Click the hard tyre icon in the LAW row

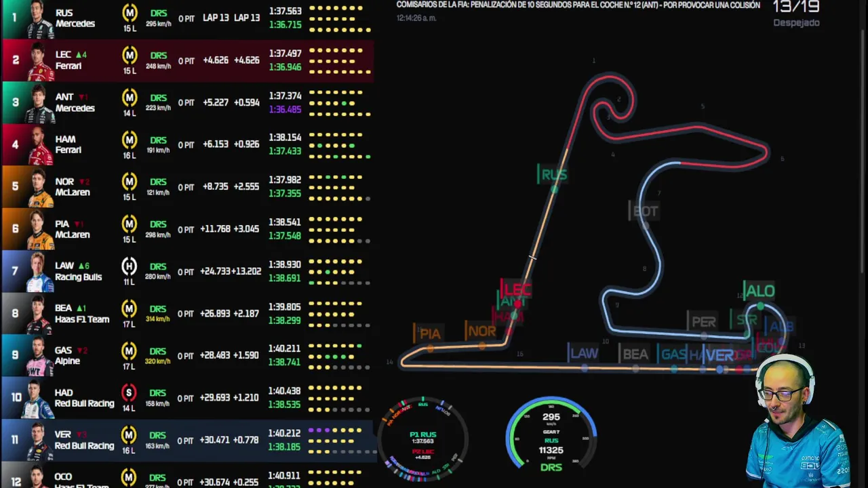(129, 266)
